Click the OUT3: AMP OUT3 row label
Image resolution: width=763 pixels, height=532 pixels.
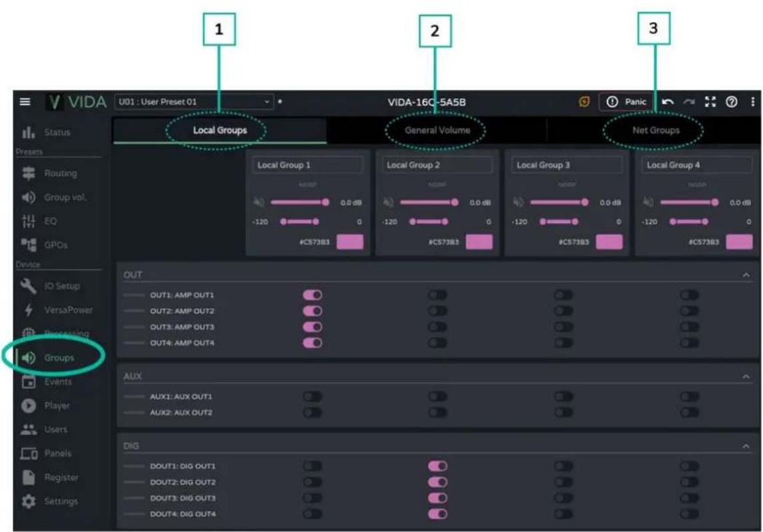point(182,327)
